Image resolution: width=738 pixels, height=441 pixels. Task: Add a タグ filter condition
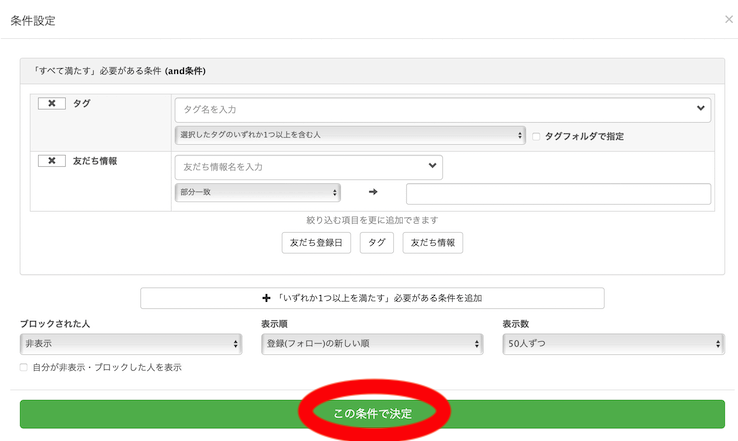click(376, 242)
